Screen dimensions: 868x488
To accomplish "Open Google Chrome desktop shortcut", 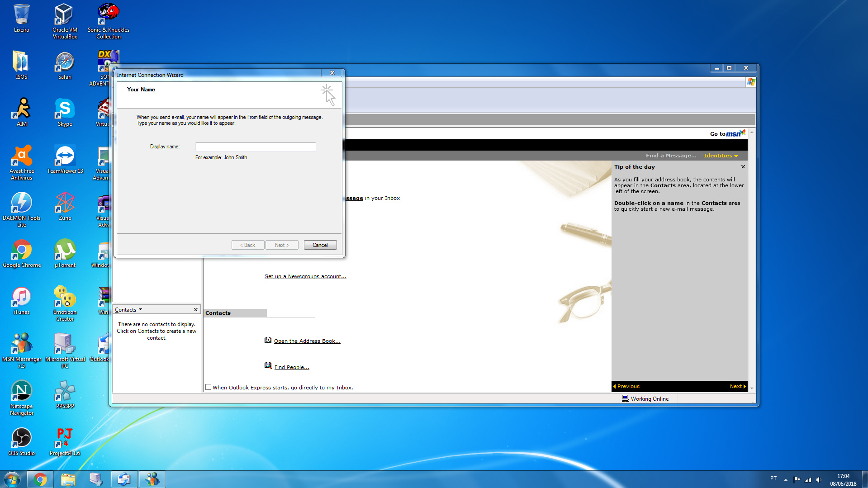I will point(21,253).
